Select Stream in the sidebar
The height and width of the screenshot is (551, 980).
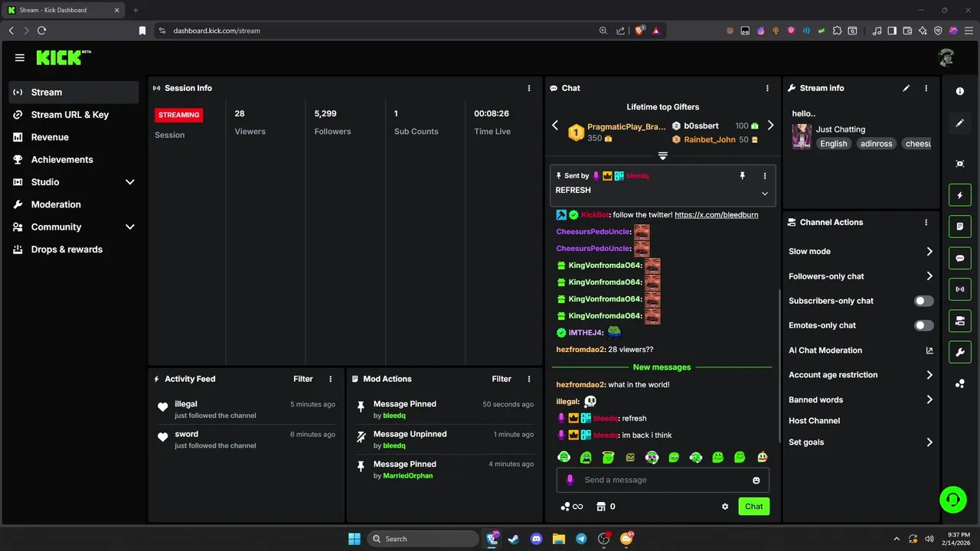(x=73, y=93)
